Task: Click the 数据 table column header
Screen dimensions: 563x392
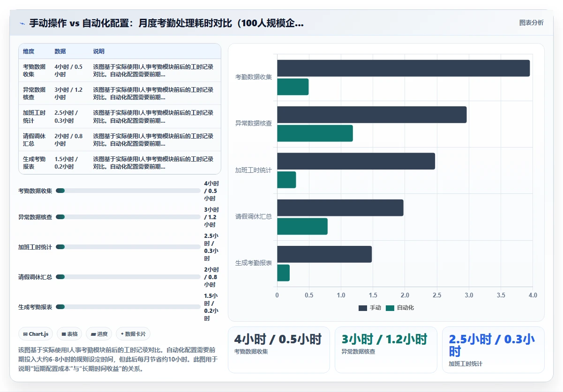Action: 60,52
